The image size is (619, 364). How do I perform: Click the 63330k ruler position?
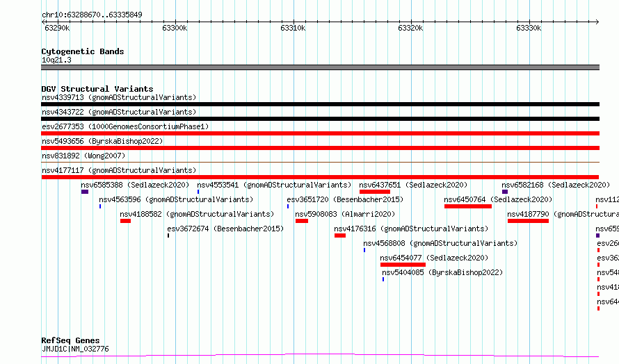click(x=529, y=28)
